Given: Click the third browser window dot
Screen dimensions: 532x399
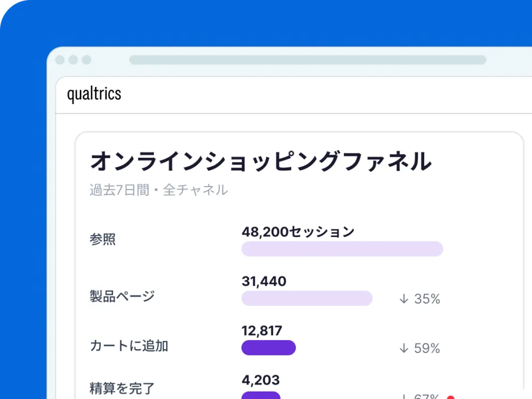Looking at the screenshot, I should 86,60.
